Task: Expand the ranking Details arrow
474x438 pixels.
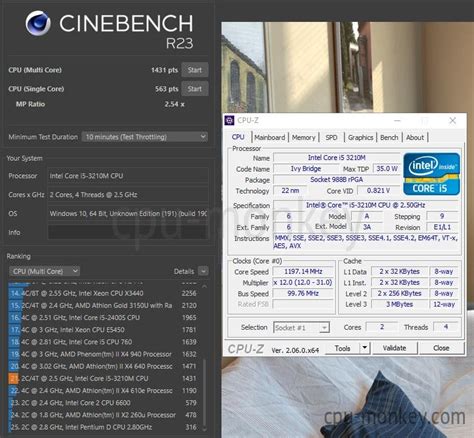Action: coord(203,271)
